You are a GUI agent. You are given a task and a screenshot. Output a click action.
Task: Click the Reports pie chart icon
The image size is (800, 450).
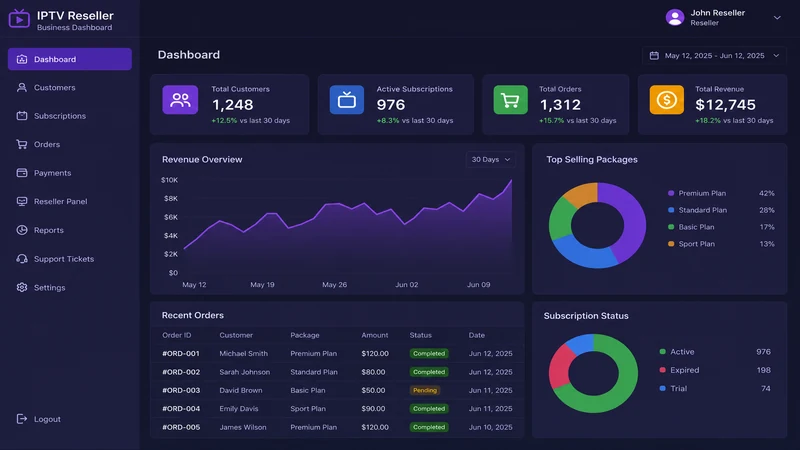pos(21,230)
